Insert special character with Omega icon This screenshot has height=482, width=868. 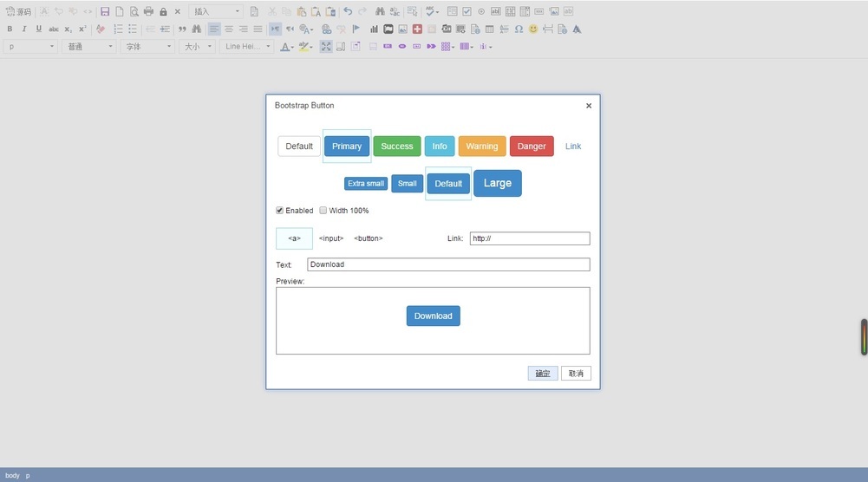[519, 29]
